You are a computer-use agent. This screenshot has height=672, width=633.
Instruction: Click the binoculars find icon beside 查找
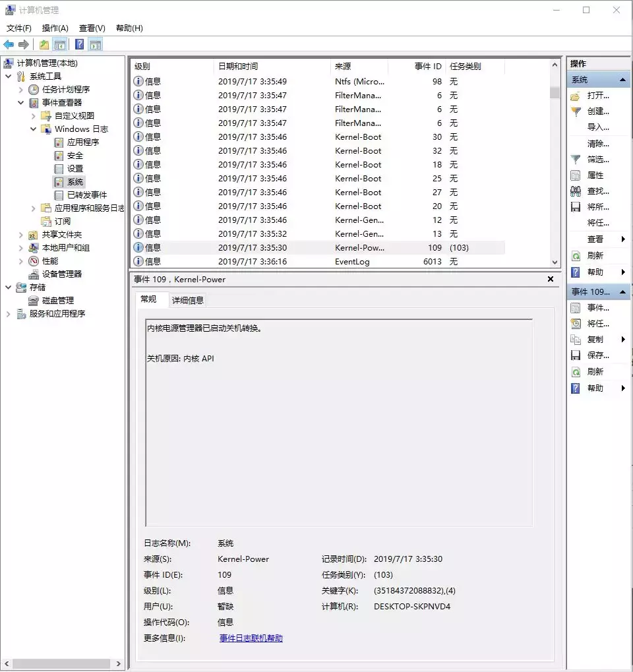click(x=575, y=191)
